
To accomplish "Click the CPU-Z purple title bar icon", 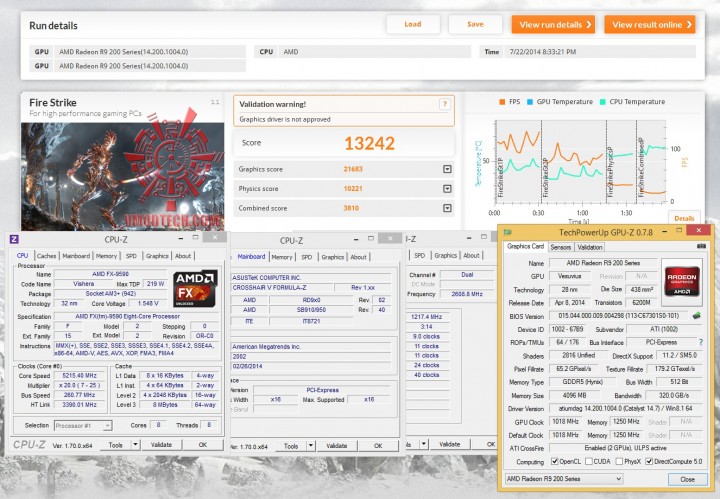I will [14, 239].
